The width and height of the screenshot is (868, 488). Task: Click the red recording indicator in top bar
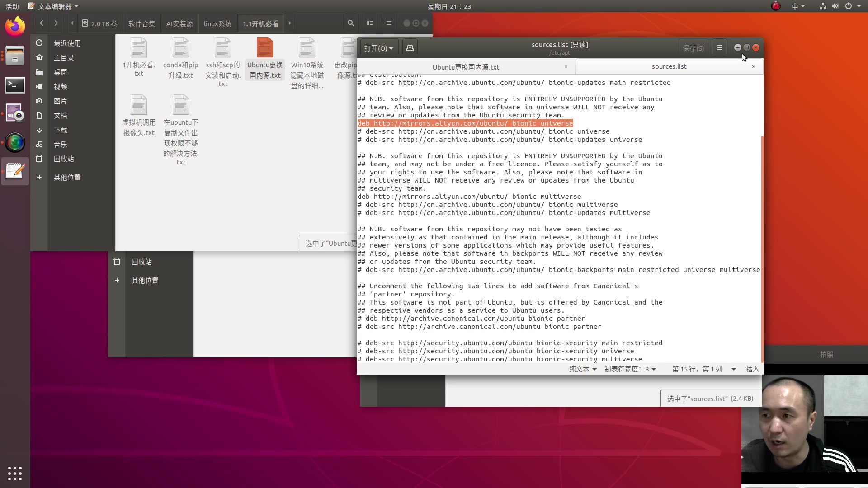[x=776, y=6]
